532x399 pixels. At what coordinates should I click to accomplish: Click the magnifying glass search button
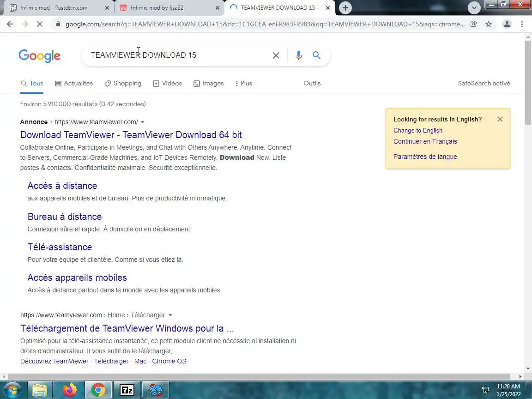click(x=316, y=55)
